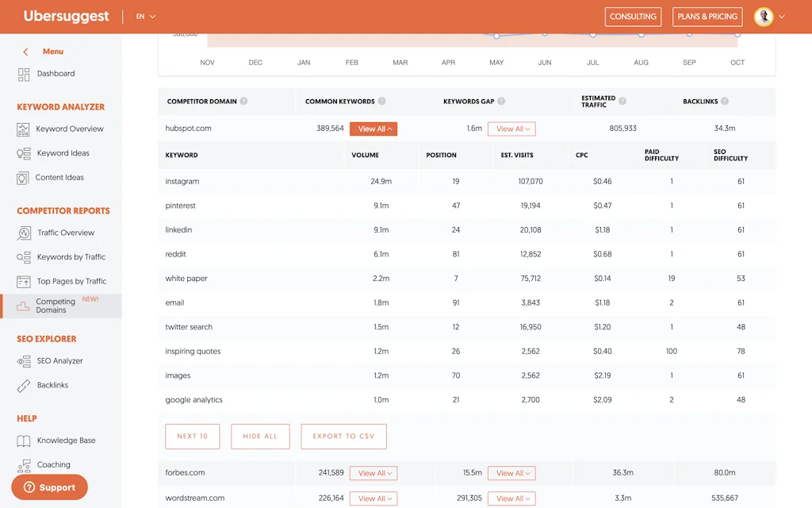Open Traffic Overview icon in Competitor Reports
The height and width of the screenshot is (508, 812).
[24, 233]
